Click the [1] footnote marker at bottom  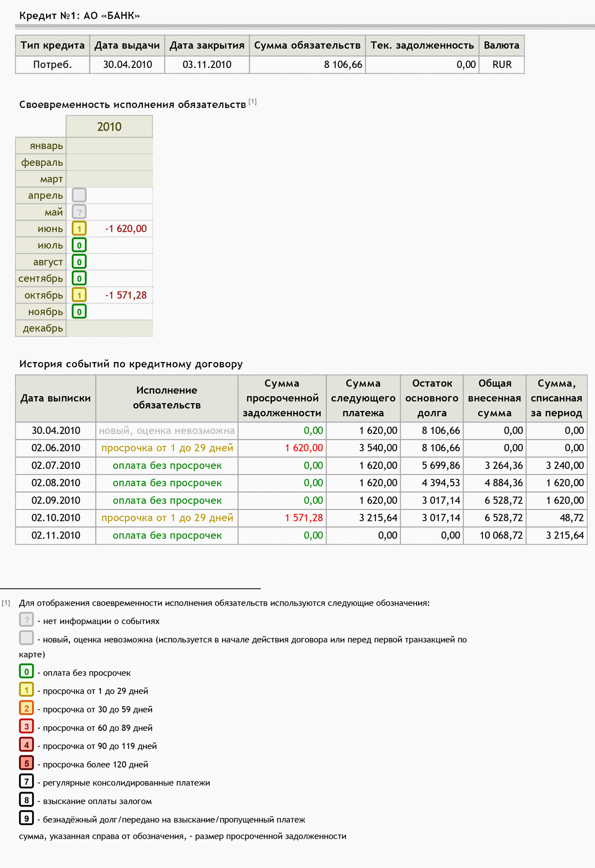[6, 602]
